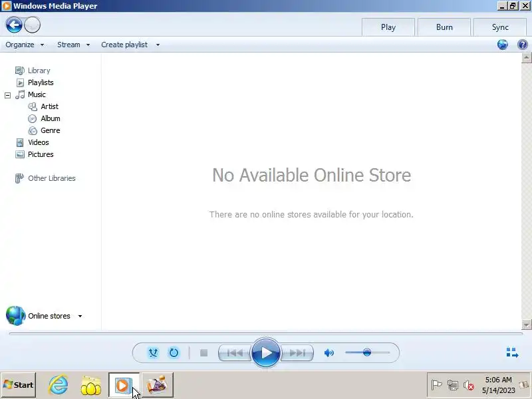Screen dimensions: 532x399
Task: Click the network icon in system tray
Action: [x=453, y=385]
